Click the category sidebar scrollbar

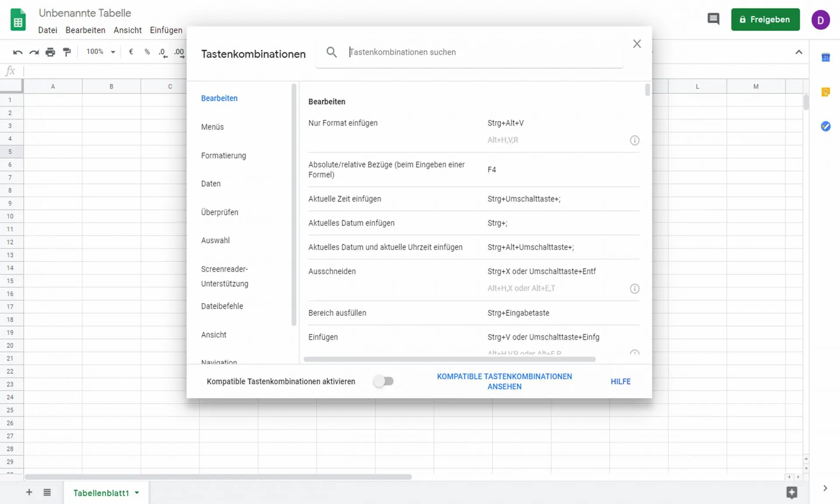pos(294,205)
